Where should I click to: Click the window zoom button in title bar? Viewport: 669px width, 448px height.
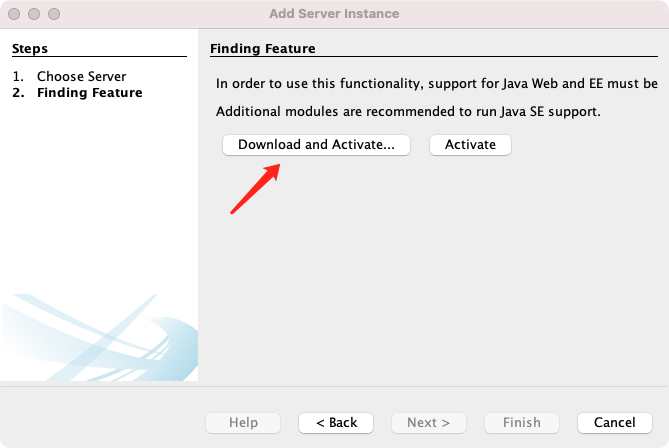(x=53, y=14)
